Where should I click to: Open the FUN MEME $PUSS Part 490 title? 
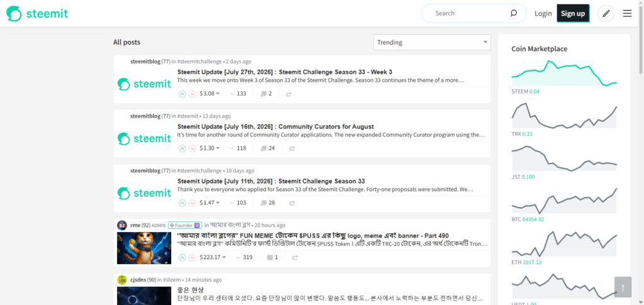(313, 236)
